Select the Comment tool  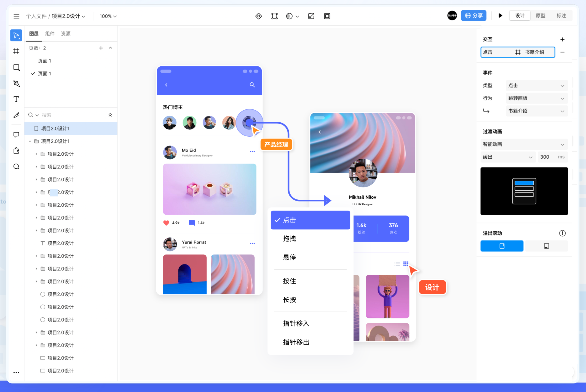pyautogui.click(x=16, y=135)
